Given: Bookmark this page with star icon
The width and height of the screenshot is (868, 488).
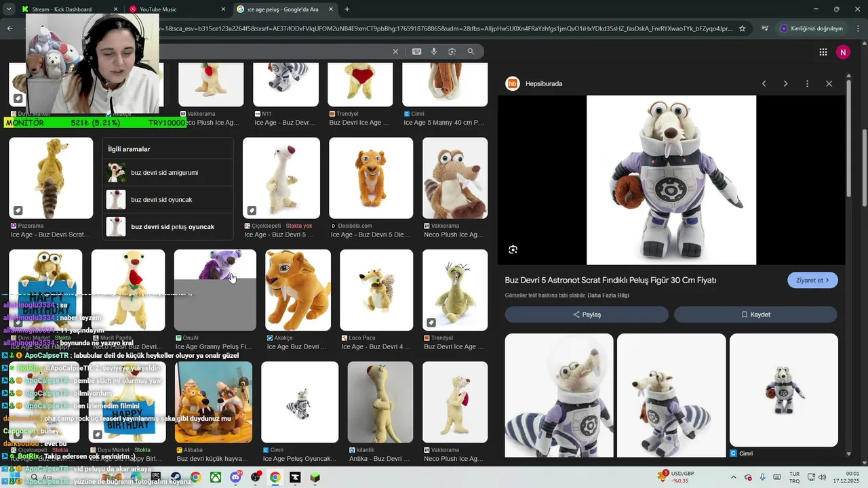Looking at the screenshot, I should 743,28.
